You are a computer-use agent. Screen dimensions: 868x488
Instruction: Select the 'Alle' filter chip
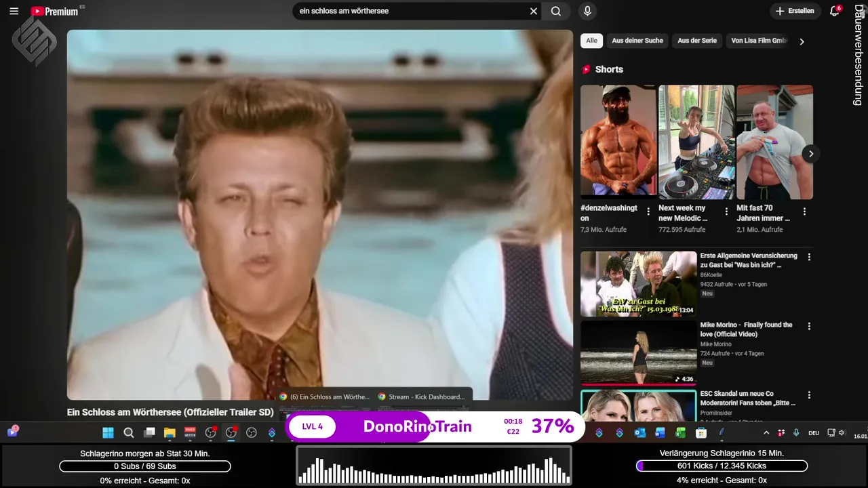coord(592,41)
